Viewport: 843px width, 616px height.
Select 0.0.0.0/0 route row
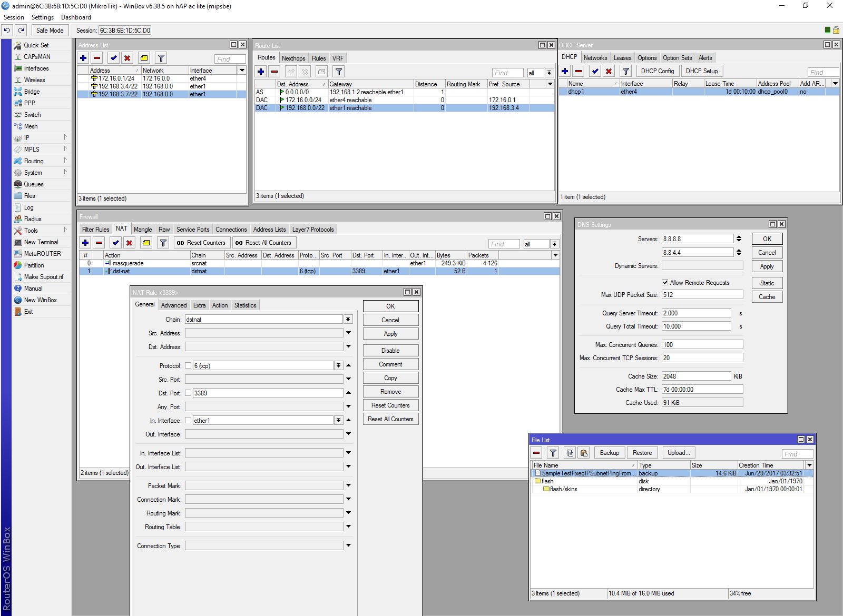pyautogui.click(x=404, y=92)
